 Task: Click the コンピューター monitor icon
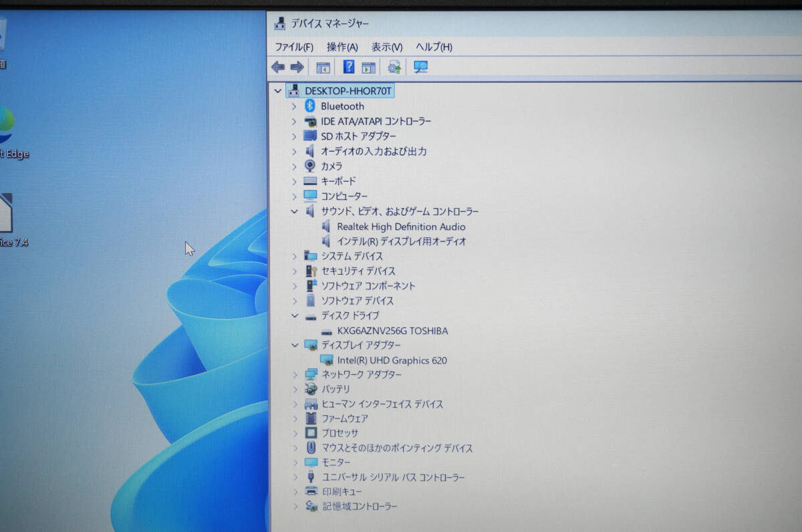click(x=310, y=196)
